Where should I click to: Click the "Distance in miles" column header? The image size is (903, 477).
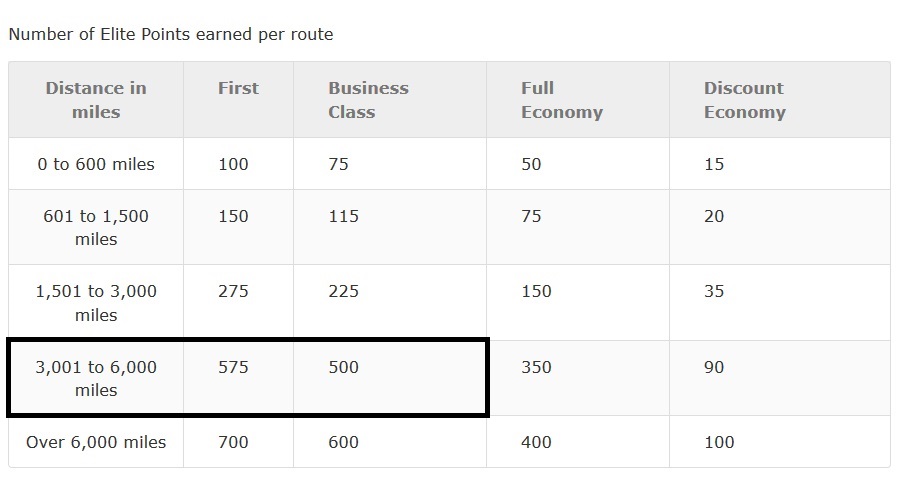[96, 100]
